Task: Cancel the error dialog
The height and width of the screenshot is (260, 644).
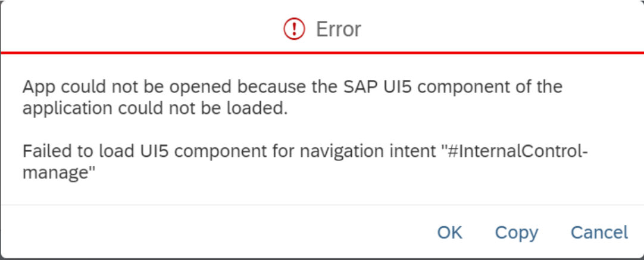Action: click(599, 233)
